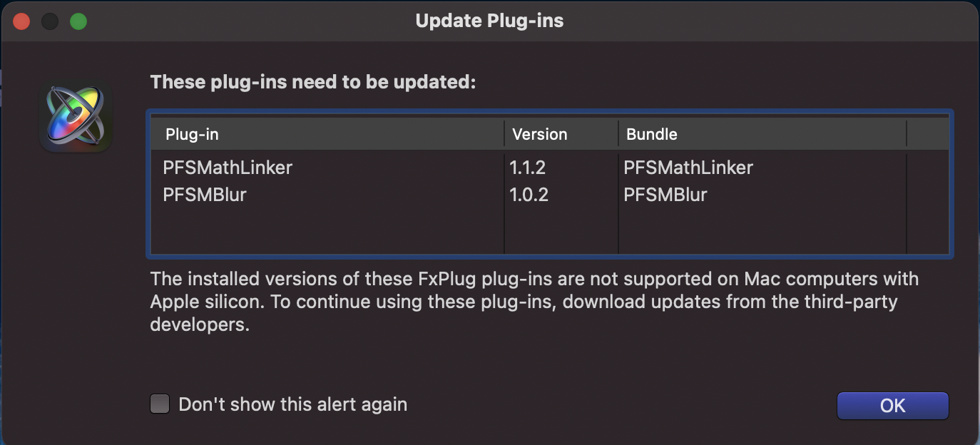Select PFSMathLinker in the Plug-in column

[228, 168]
